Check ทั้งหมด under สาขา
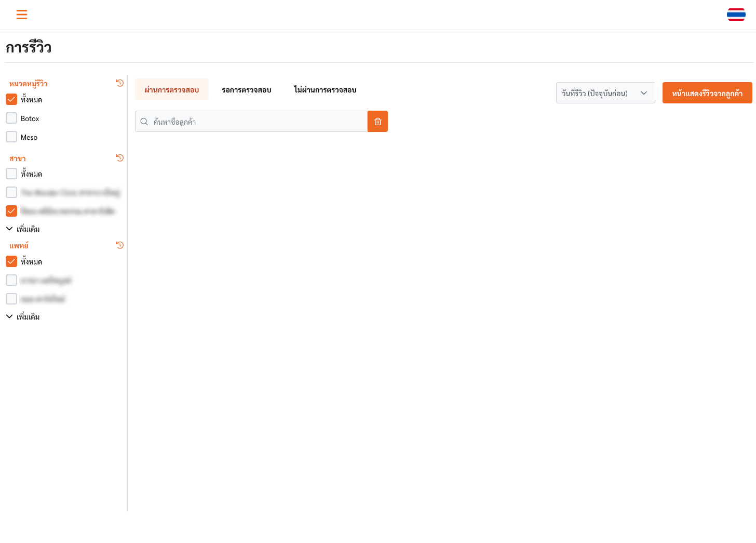756x543 pixels. 11,174
